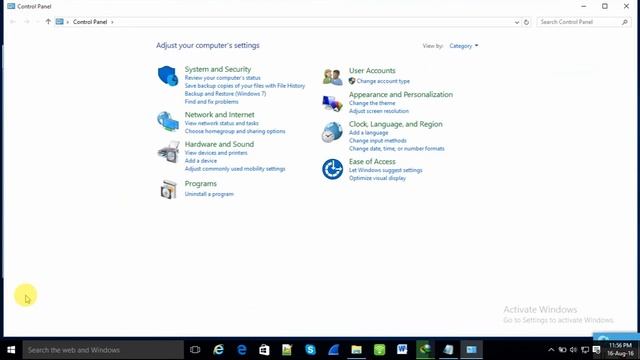Viewport: 640px width, 360px height.
Task: Open the Action Center notification icon
Action: click(596, 350)
